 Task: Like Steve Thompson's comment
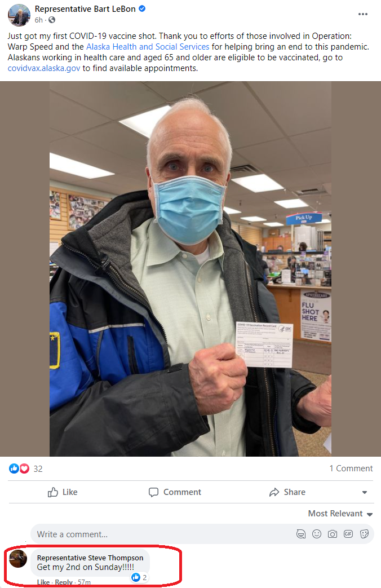coord(43,582)
